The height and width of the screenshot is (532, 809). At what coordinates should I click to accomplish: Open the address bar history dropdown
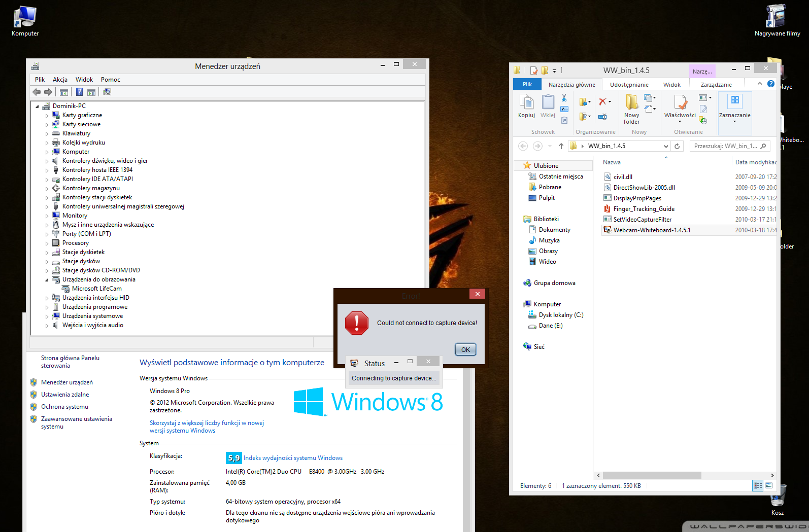666,146
